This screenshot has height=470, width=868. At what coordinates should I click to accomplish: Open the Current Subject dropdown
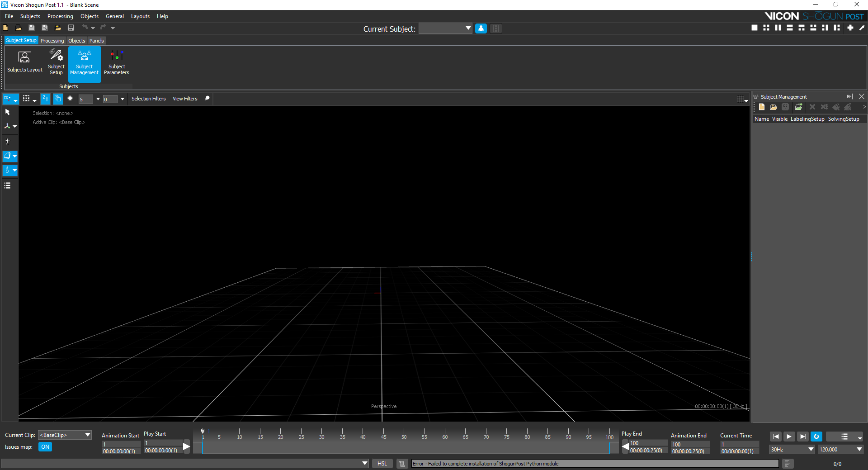[445, 28]
